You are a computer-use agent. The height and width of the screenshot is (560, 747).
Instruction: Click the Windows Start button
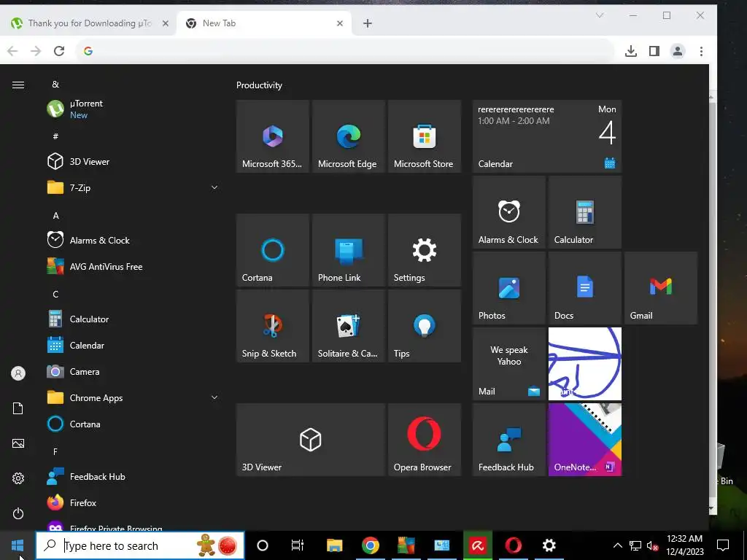click(x=18, y=545)
